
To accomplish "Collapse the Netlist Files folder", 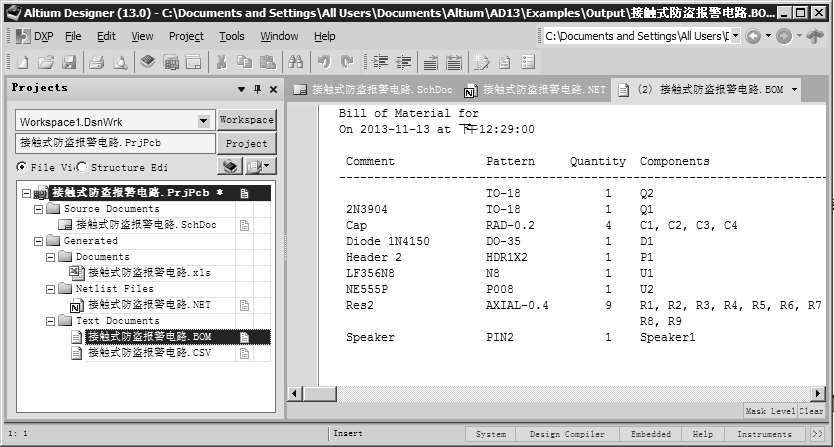I will click(51, 288).
